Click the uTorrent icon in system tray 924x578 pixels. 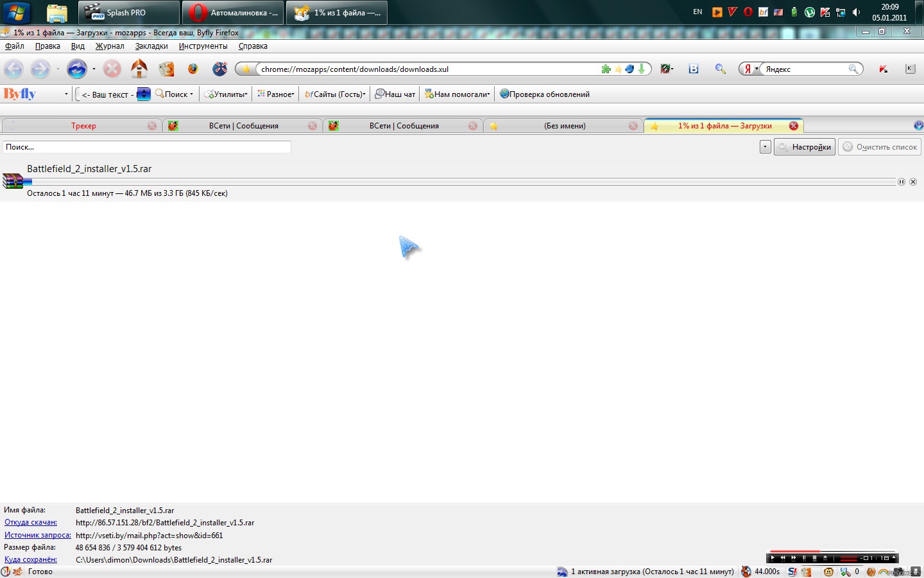810,12
